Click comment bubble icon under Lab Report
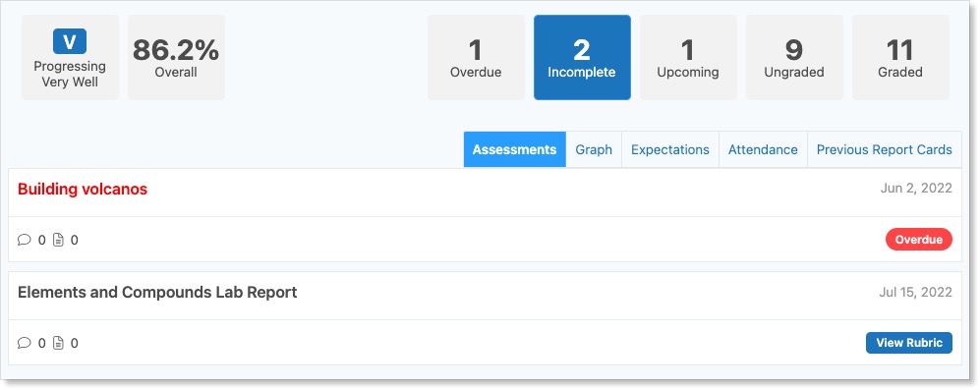 25,343
